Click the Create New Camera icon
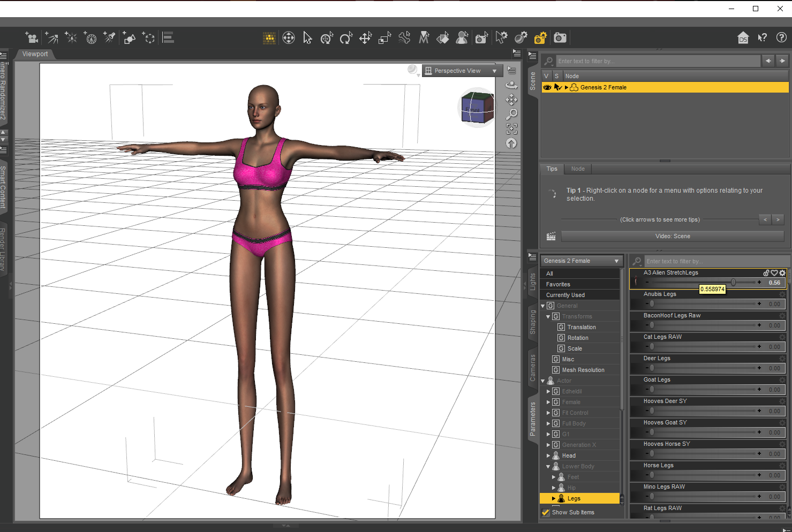 pyautogui.click(x=32, y=37)
